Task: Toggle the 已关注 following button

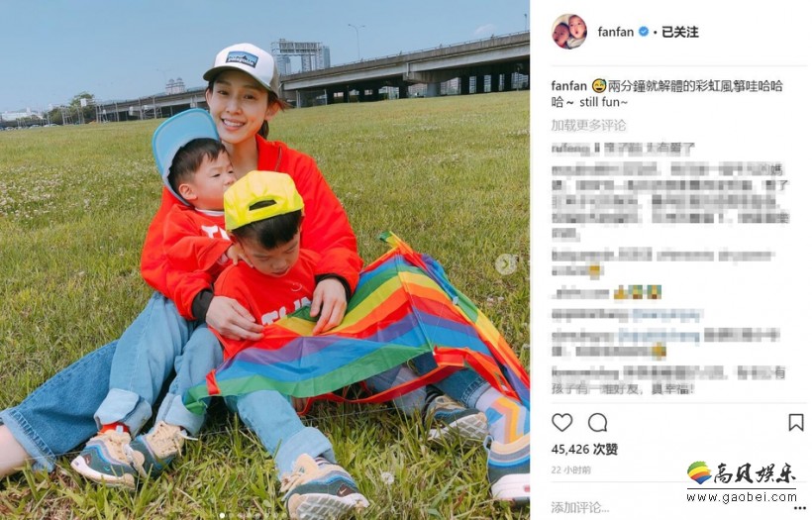Action: [679, 32]
